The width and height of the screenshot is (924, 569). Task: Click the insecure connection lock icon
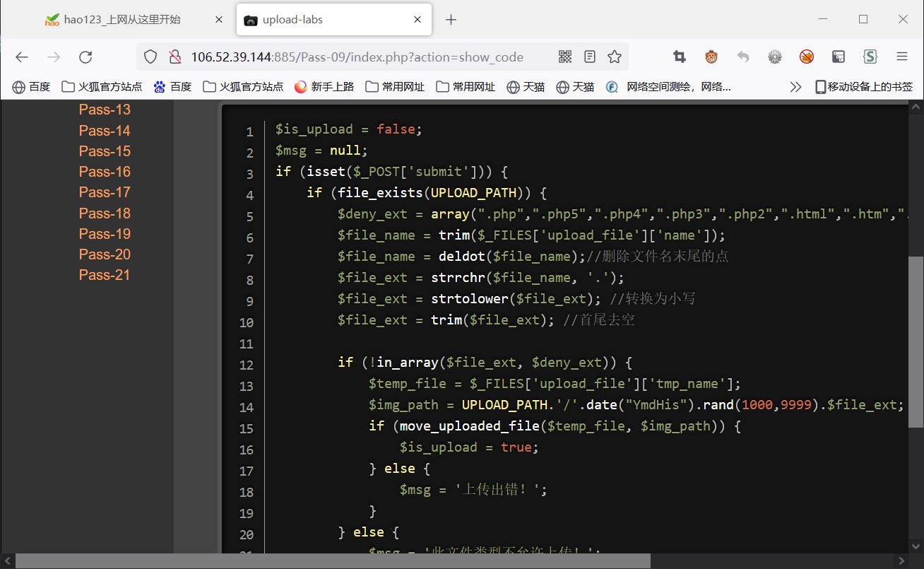tap(174, 57)
